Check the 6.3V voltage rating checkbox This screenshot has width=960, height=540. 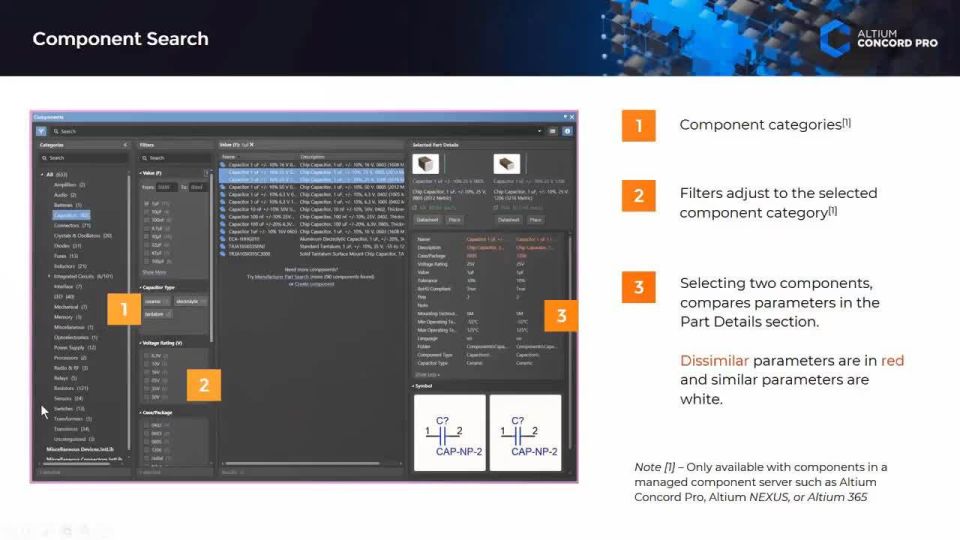pos(146,356)
